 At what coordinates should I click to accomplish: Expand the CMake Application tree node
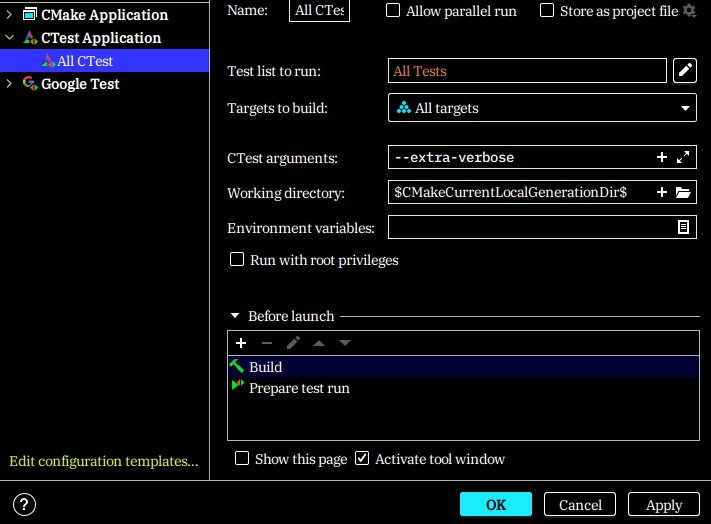pyautogui.click(x=9, y=15)
